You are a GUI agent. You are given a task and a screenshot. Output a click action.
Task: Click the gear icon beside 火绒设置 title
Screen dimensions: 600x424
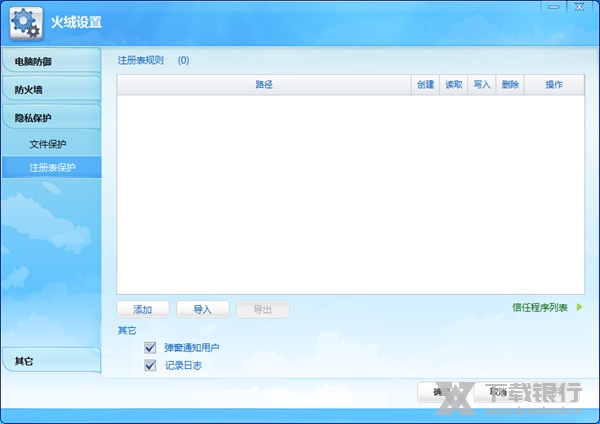pyautogui.click(x=25, y=22)
